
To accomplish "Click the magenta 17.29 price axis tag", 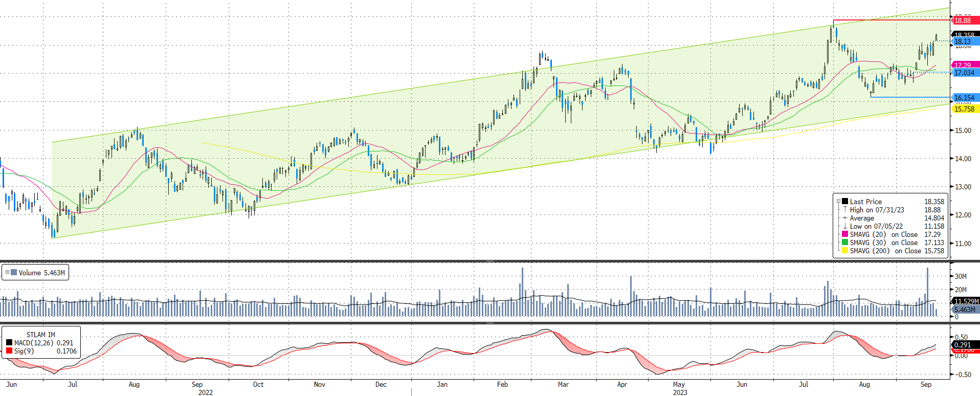I will (x=965, y=65).
